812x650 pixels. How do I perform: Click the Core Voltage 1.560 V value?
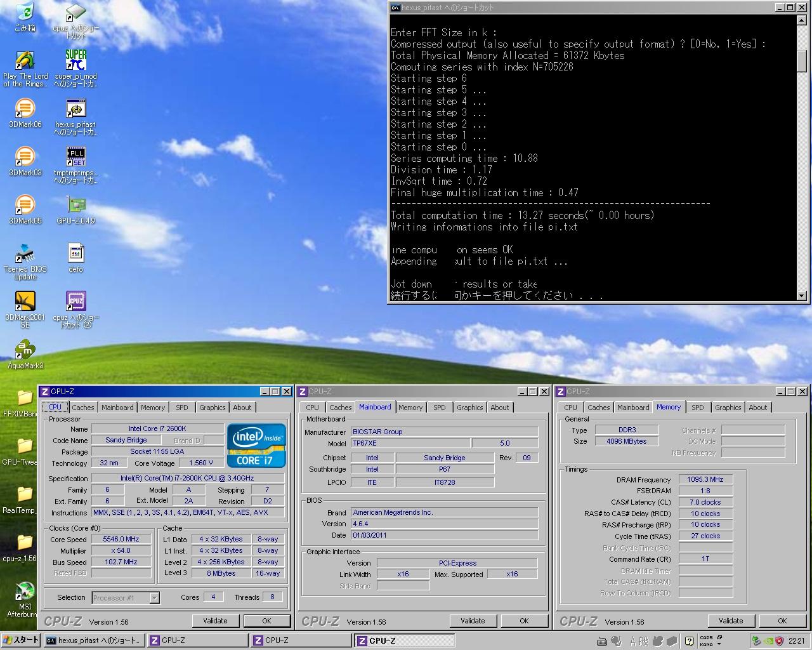201,463
